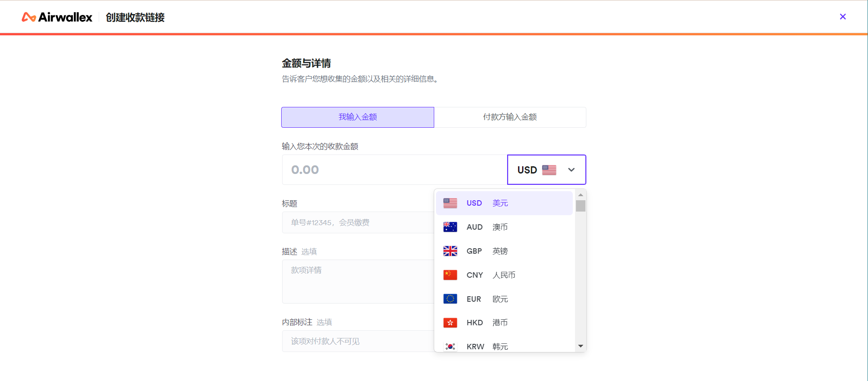This screenshot has width=868, height=381.
Task: Click the amount input field showing 0.00
Action: tap(394, 170)
